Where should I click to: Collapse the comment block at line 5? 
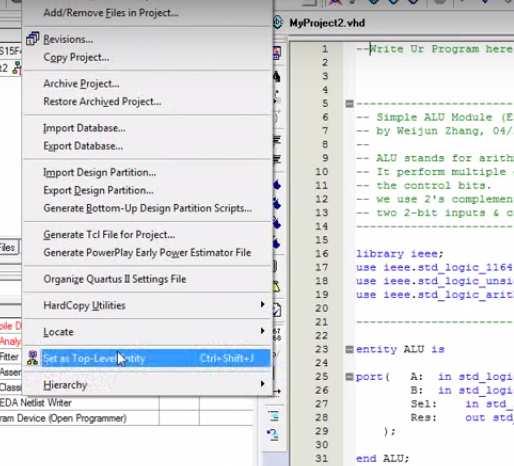(x=349, y=104)
